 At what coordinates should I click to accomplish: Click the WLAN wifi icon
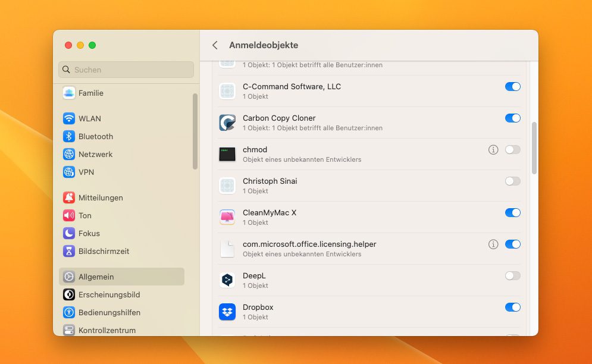tap(68, 118)
